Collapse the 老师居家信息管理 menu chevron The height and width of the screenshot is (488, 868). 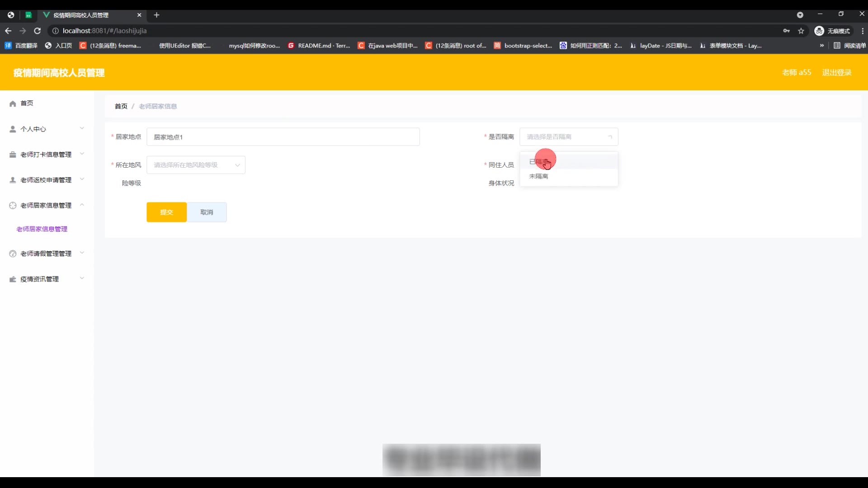point(82,205)
